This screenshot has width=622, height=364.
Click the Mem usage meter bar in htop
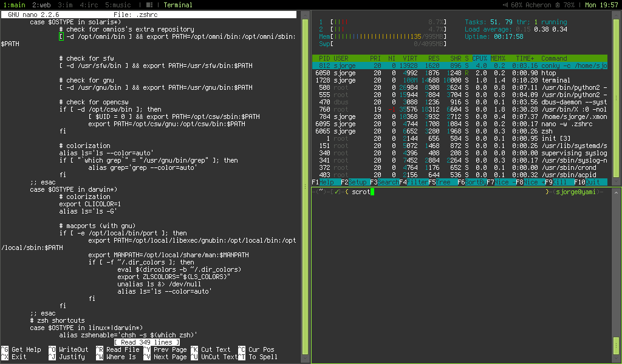[x=383, y=36]
